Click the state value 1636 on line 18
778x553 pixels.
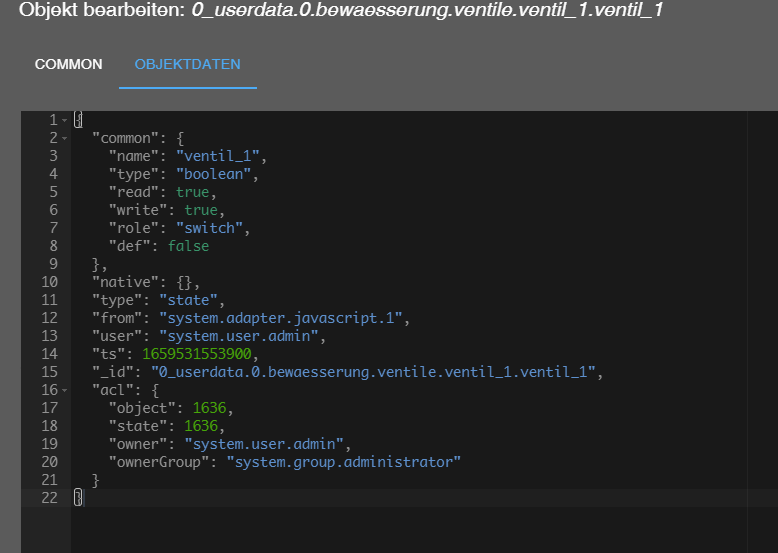coord(201,426)
